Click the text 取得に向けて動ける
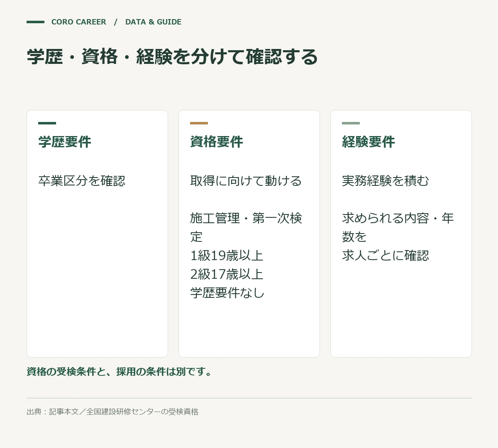This screenshot has height=448, width=498. click(x=246, y=181)
